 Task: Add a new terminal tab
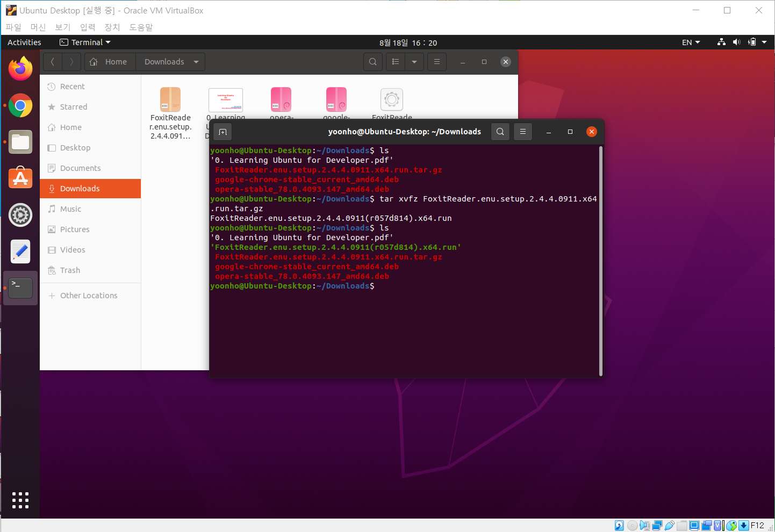(223, 132)
